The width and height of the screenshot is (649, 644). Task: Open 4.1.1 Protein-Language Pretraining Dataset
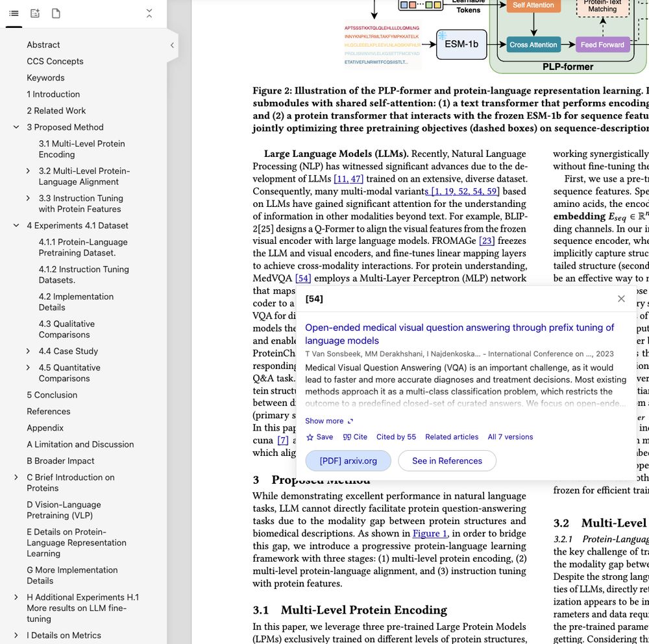pos(83,247)
